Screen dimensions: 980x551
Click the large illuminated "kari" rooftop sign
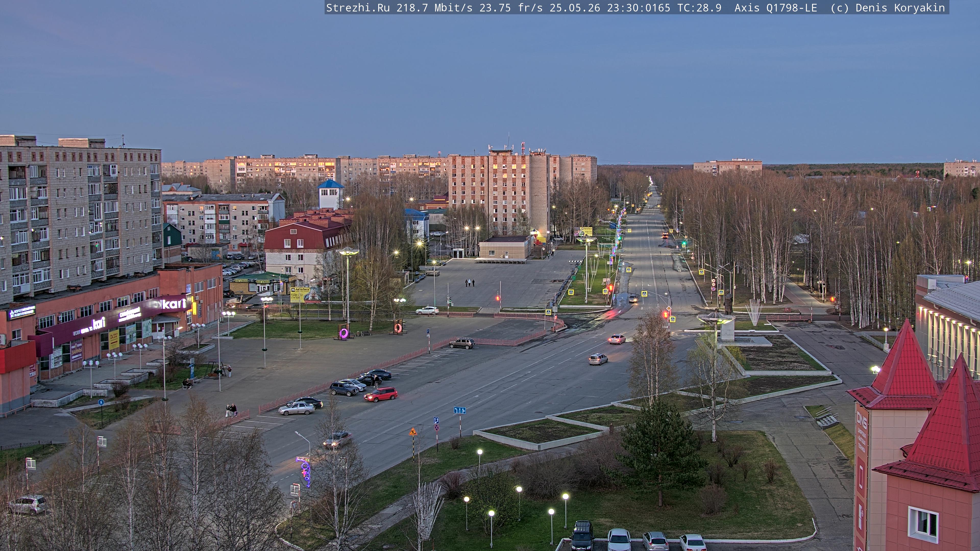click(x=174, y=304)
